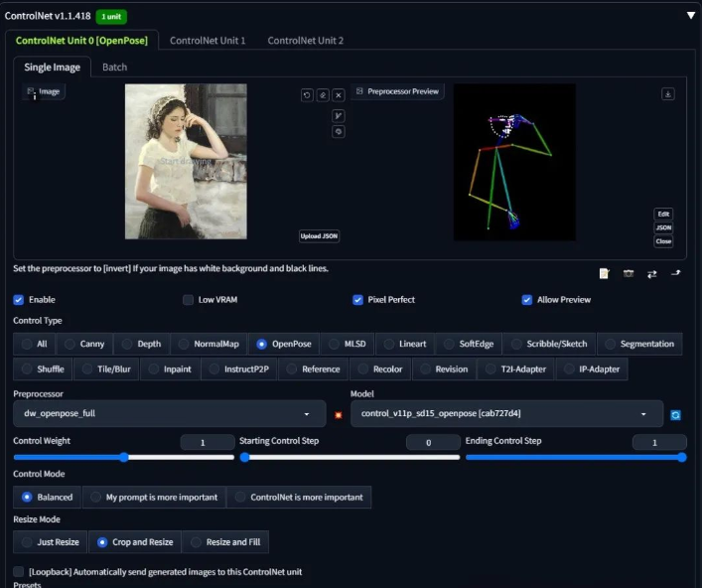The height and width of the screenshot is (588, 702).
Task: Click the Upload JSON button
Action: 319,236
